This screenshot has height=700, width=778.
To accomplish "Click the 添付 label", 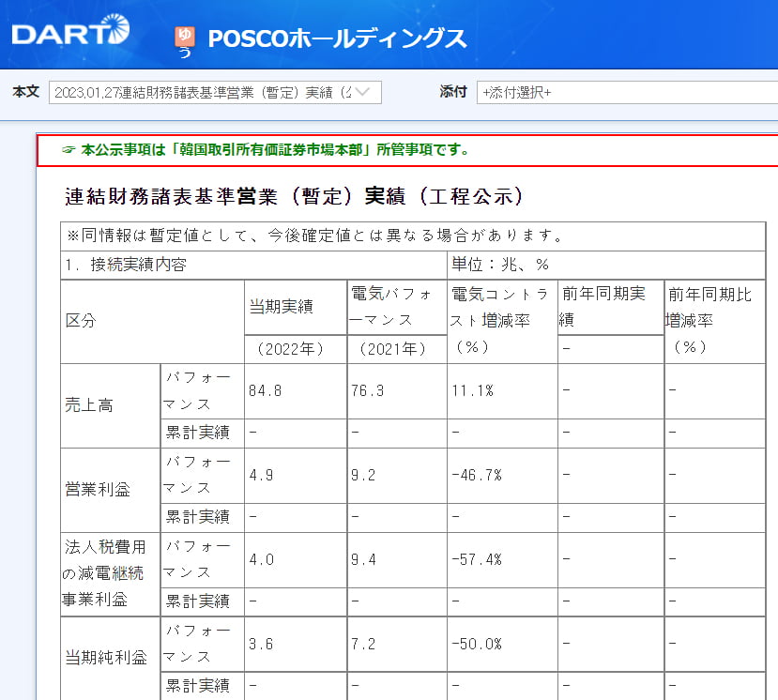I will (453, 92).
